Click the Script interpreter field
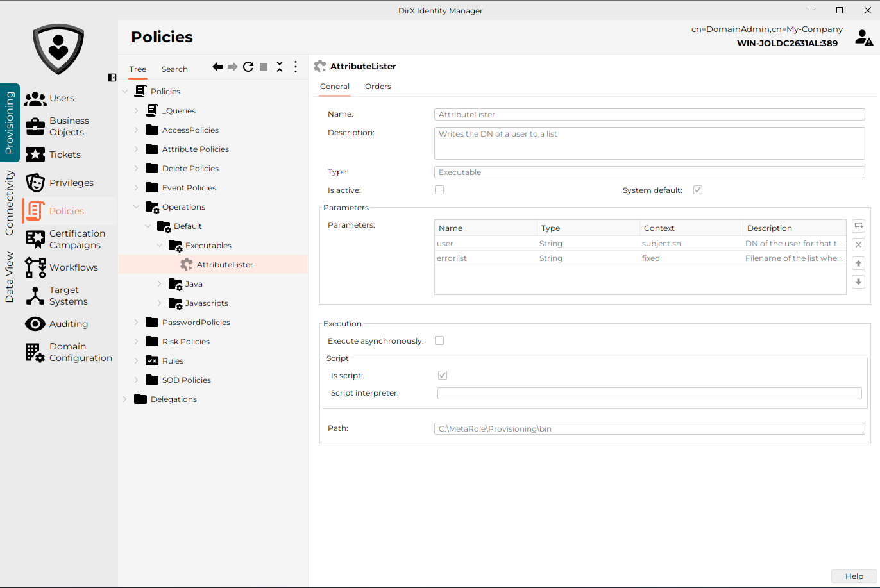 649,393
